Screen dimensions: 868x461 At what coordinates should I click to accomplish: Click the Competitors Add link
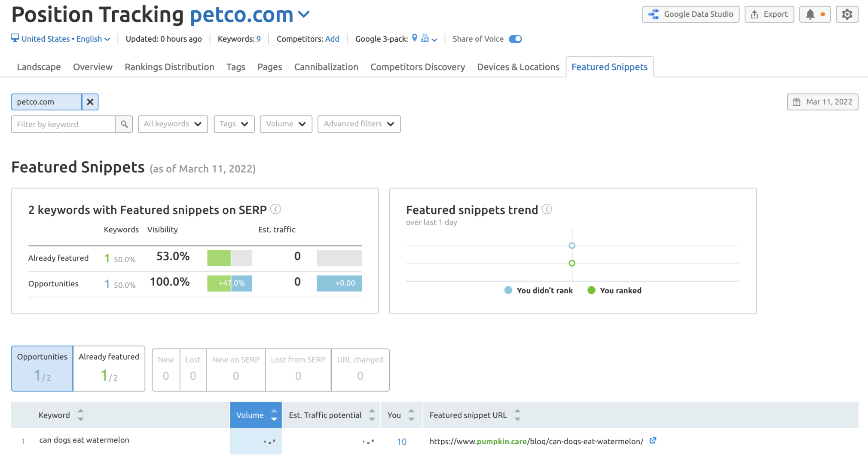click(x=332, y=39)
